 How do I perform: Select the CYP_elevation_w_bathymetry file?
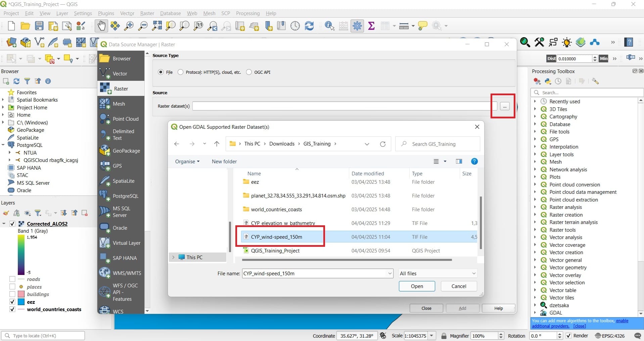(x=283, y=223)
